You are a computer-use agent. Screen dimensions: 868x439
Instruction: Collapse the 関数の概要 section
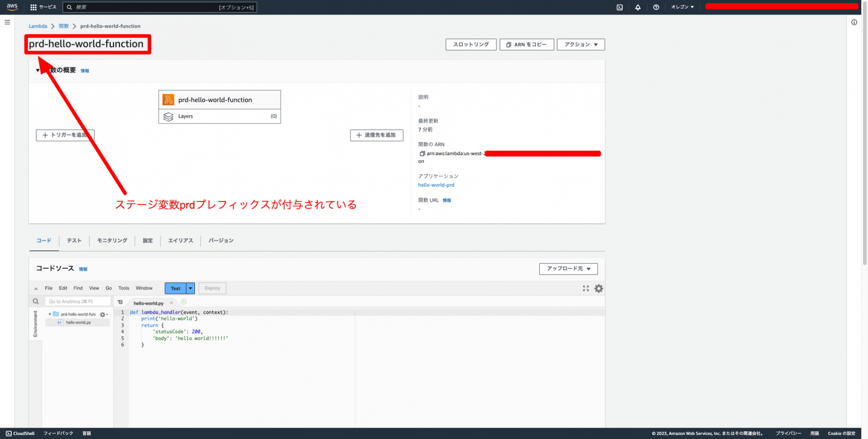pos(38,71)
